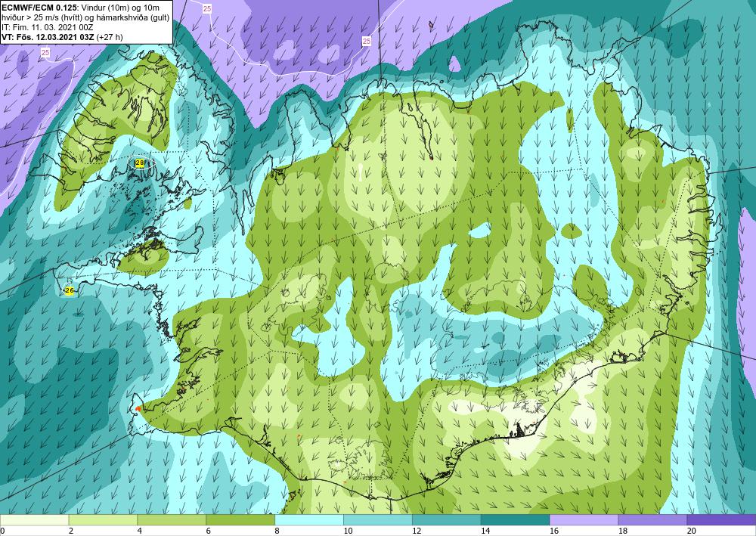Click the scale value '14'
This screenshot has width=756, height=536.
pos(485,531)
